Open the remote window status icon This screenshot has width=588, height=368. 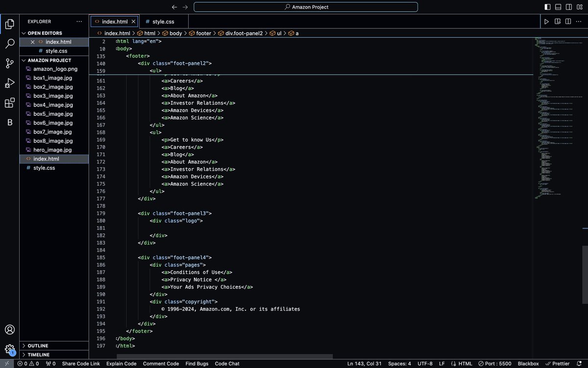click(x=7, y=364)
